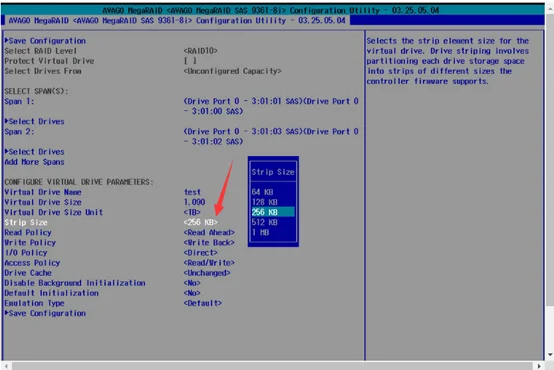Open Select RAID Level RAID10 dropdown
This screenshot has height=370, width=554.
(x=200, y=51)
